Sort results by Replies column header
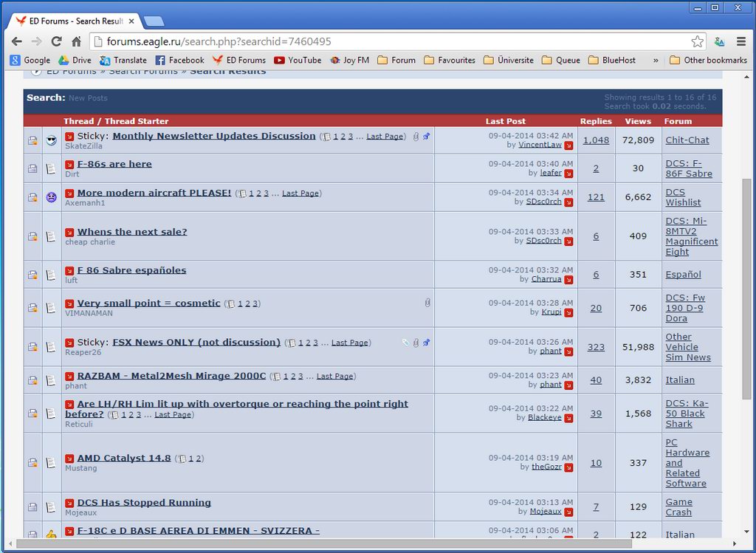This screenshot has width=756, height=553. point(596,121)
